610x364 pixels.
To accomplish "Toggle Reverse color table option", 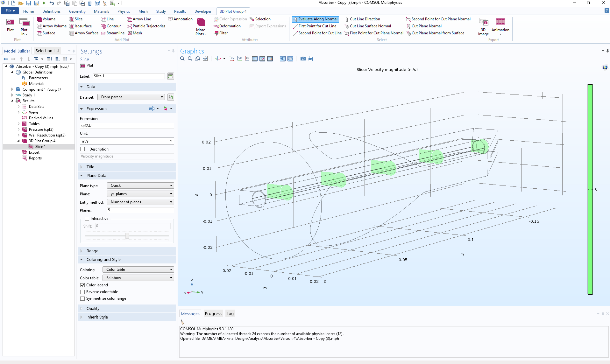I will click(83, 292).
